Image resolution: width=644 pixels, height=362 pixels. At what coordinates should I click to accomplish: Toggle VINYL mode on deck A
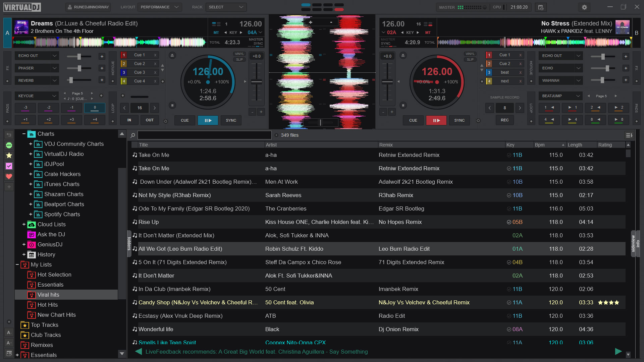(239, 54)
